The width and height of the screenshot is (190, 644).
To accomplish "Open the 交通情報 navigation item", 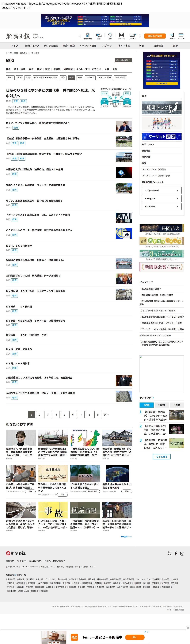I will (x=158, y=46).
